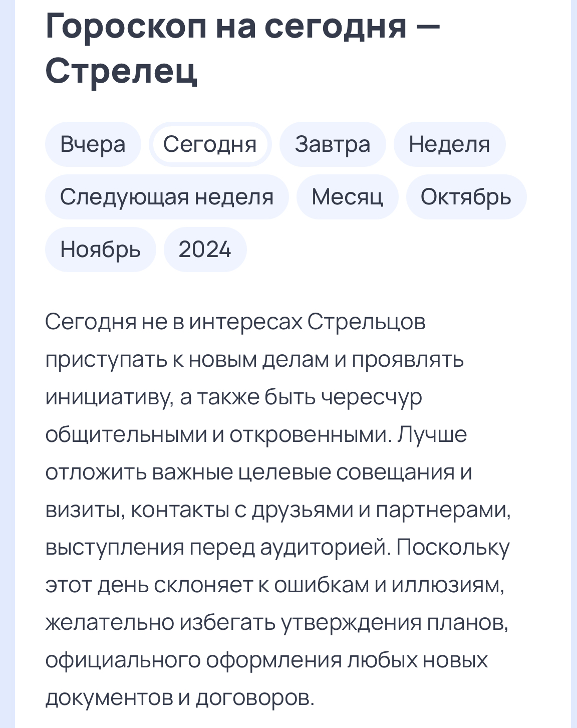The height and width of the screenshot is (728, 577).
Task: Click the word 'Стрельцов' in the text
Action: (x=366, y=322)
